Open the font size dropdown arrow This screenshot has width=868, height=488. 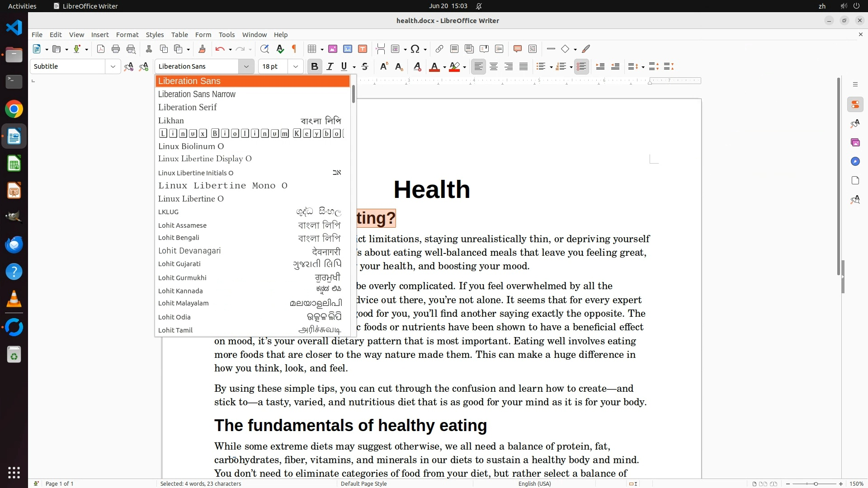(296, 66)
